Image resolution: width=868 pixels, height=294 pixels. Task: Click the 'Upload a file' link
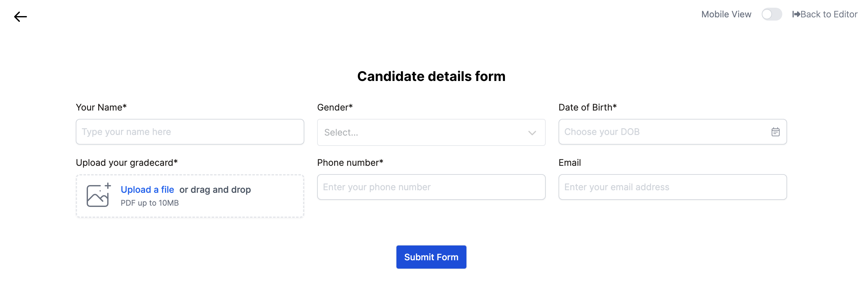coord(147,190)
